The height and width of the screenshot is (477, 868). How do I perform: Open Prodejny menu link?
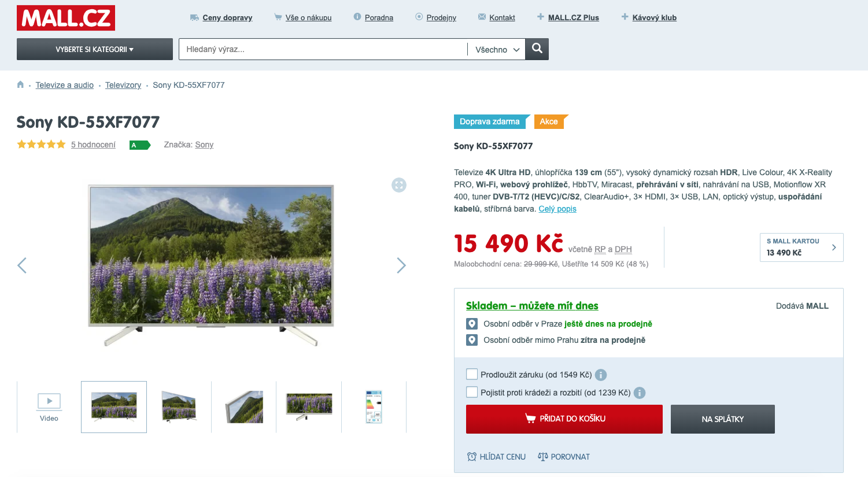pyautogui.click(x=441, y=17)
